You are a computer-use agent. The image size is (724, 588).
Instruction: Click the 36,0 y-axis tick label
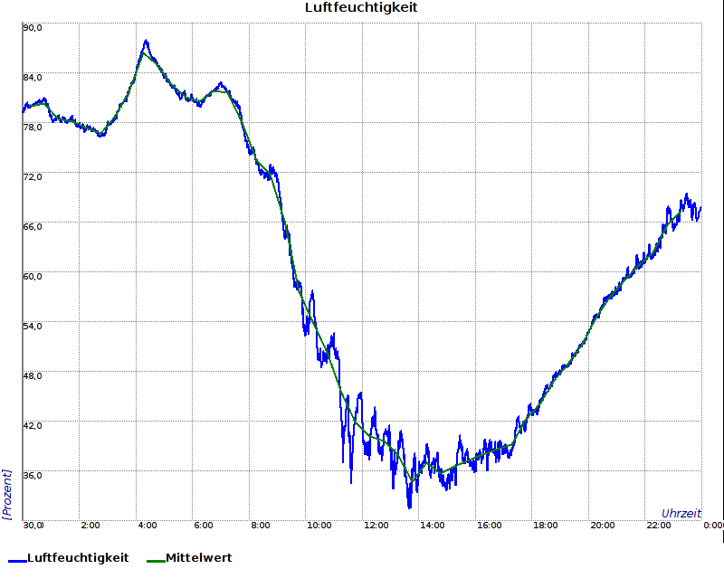point(33,476)
